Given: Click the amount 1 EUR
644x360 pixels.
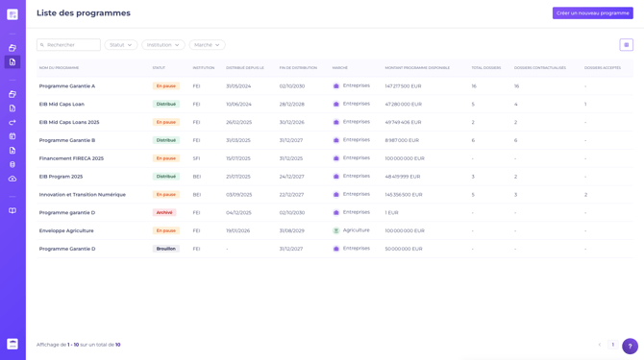Looking at the screenshot, I should click(391, 212).
